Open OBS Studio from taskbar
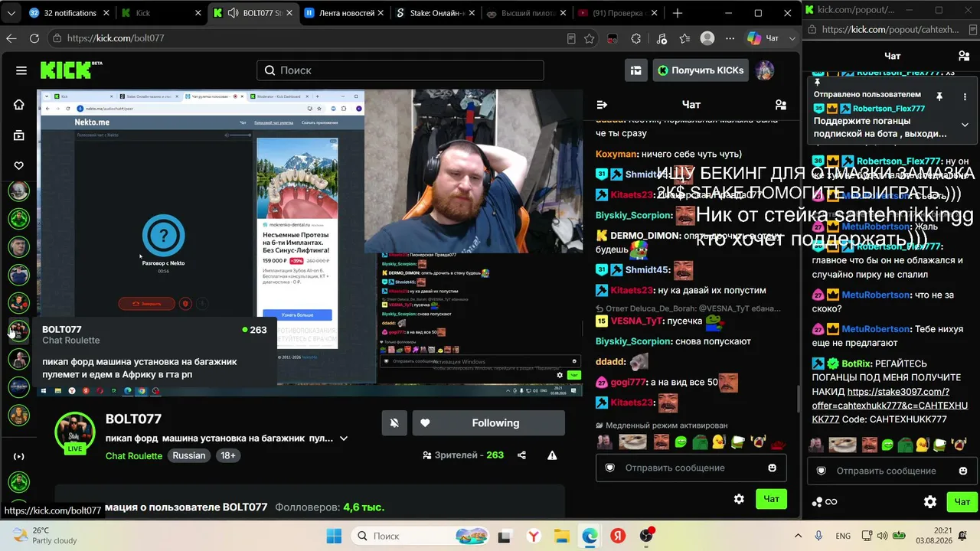Screen dimensions: 980x551 point(647,536)
